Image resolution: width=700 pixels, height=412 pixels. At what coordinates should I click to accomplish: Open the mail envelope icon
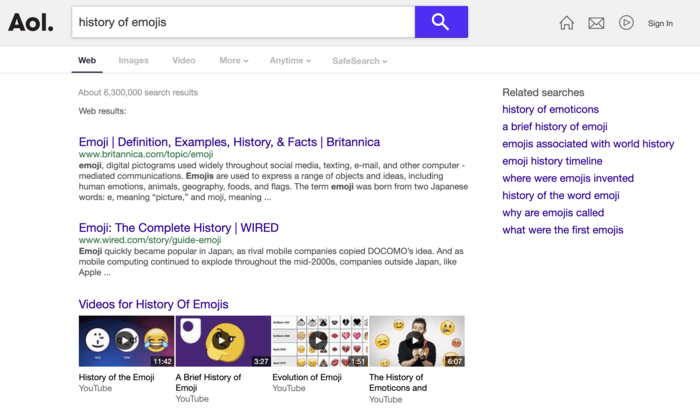(x=596, y=23)
